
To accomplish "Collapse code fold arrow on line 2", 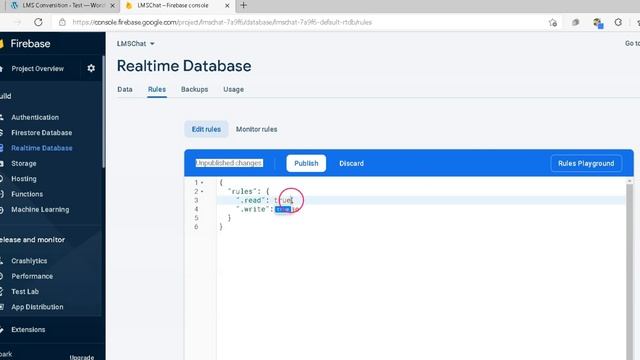I will tap(202, 191).
